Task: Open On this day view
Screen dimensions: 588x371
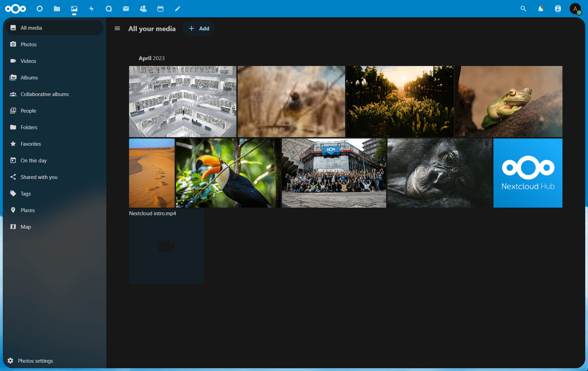Action: [55, 160]
